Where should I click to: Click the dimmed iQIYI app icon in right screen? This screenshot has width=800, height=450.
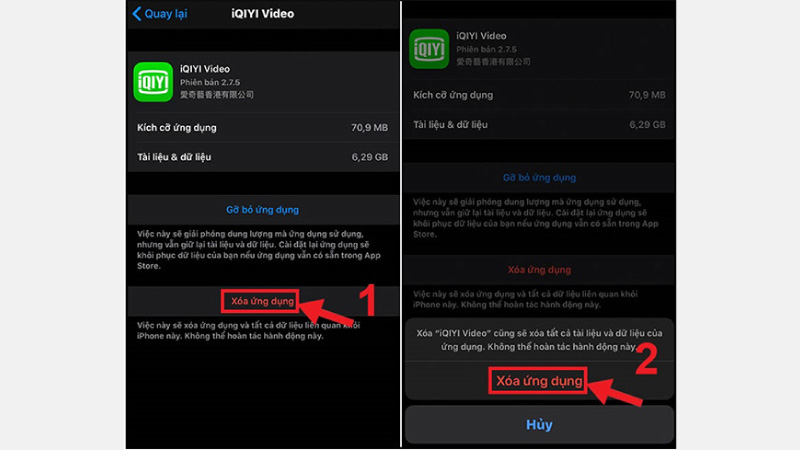[x=429, y=48]
